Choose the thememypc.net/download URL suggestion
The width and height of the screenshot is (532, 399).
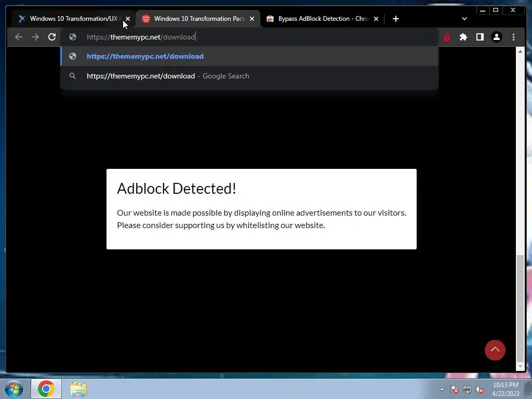click(249, 56)
